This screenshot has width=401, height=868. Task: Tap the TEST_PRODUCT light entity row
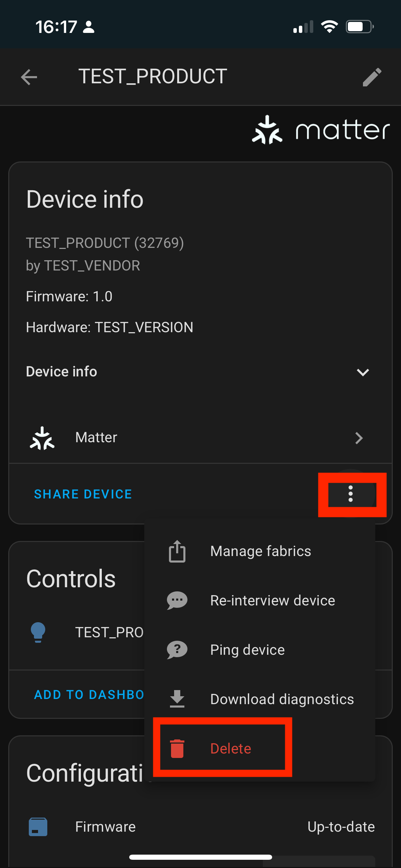109,632
